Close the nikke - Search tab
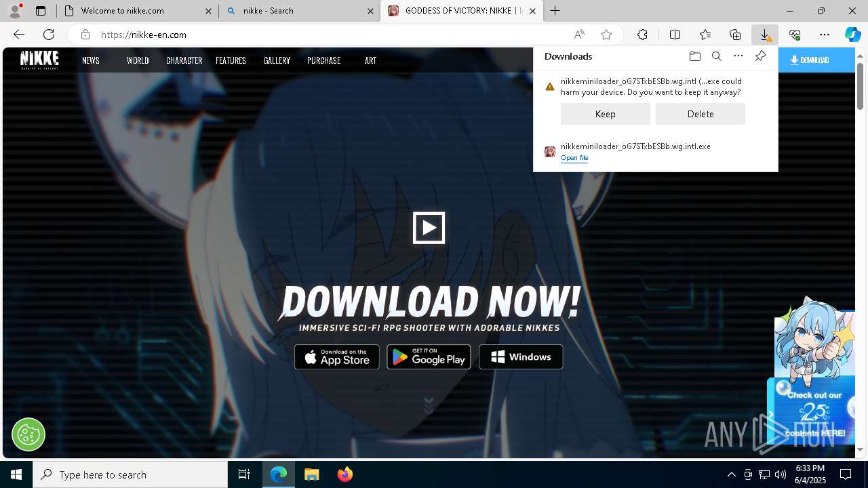Image resolution: width=868 pixels, height=488 pixels. [371, 11]
